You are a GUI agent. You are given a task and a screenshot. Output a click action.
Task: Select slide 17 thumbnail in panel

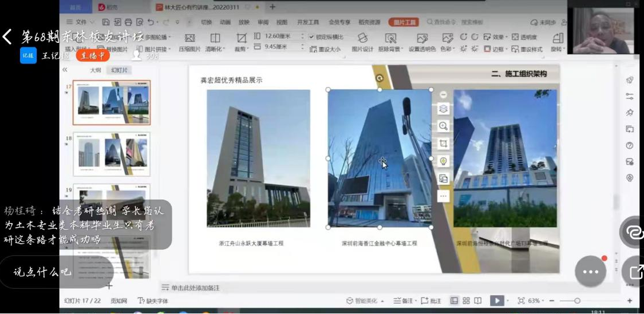[x=112, y=102]
